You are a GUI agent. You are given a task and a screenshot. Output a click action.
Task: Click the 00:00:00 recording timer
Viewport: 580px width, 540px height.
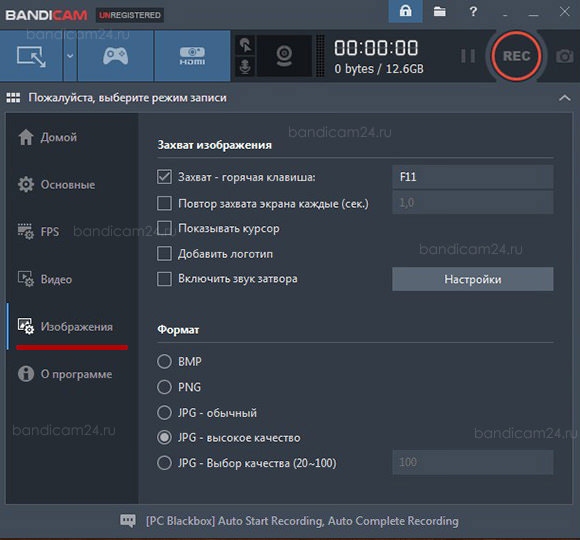point(376,48)
